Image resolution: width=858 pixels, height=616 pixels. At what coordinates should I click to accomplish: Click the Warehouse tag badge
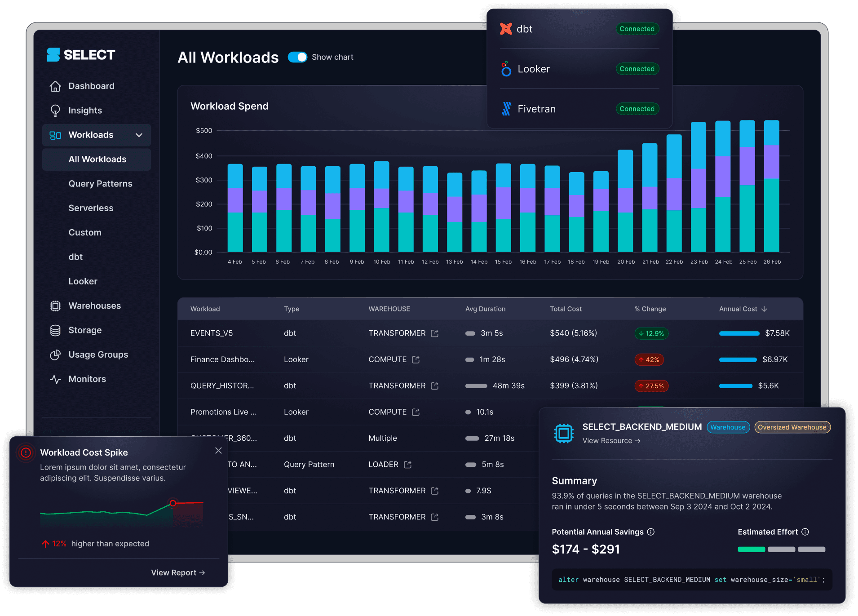coord(728,427)
